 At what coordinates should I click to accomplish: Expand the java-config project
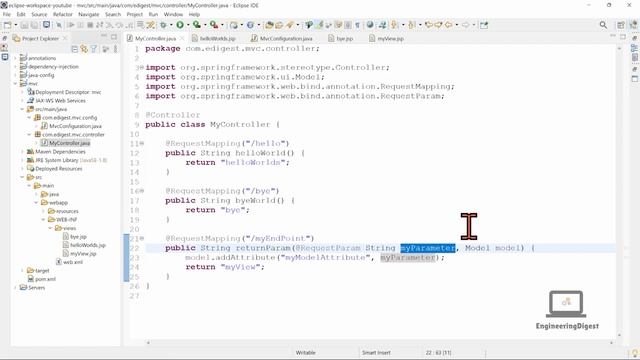click(x=16, y=75)
